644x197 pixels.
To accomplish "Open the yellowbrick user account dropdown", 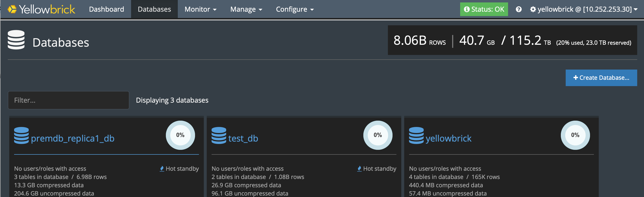I will tap(583, 9).
